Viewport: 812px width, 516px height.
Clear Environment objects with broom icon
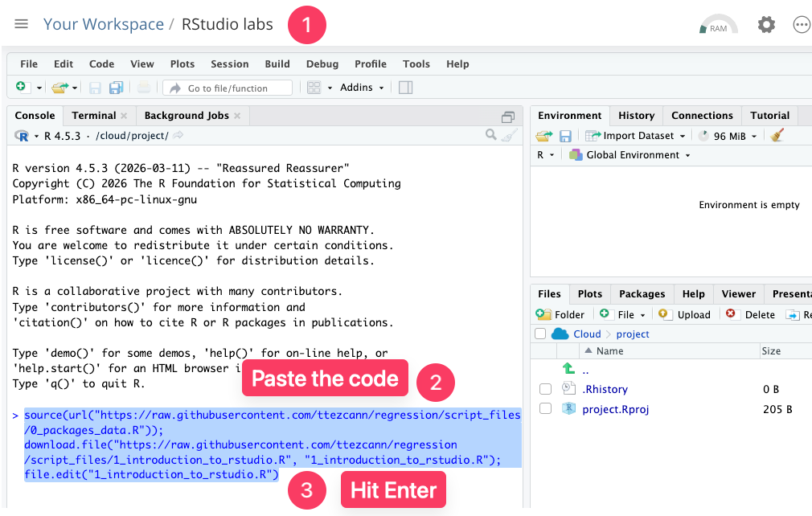(777, 136)
